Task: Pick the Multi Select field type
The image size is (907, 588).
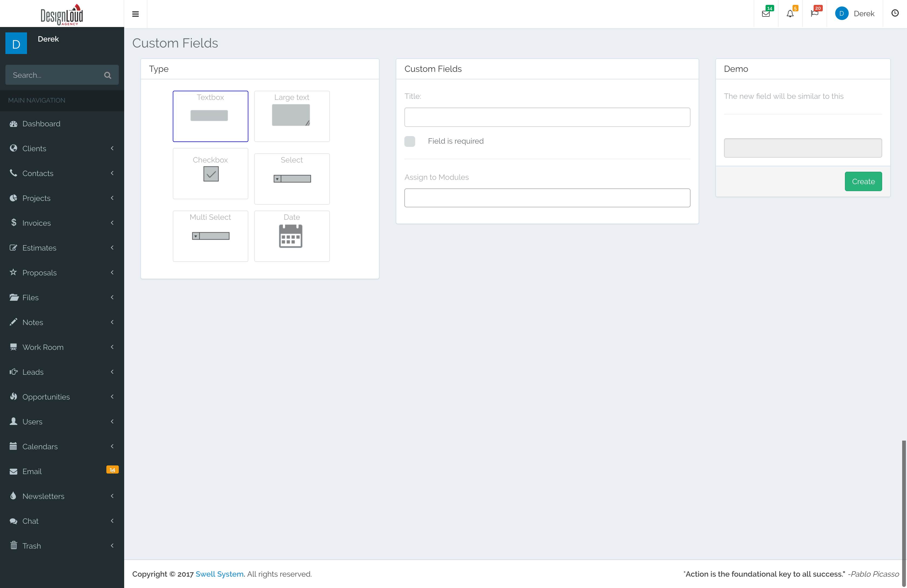Action: click(210, 236)
